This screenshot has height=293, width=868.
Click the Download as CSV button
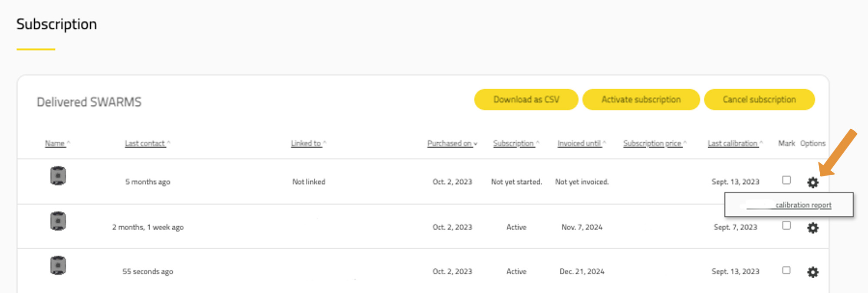click(526, 100)
